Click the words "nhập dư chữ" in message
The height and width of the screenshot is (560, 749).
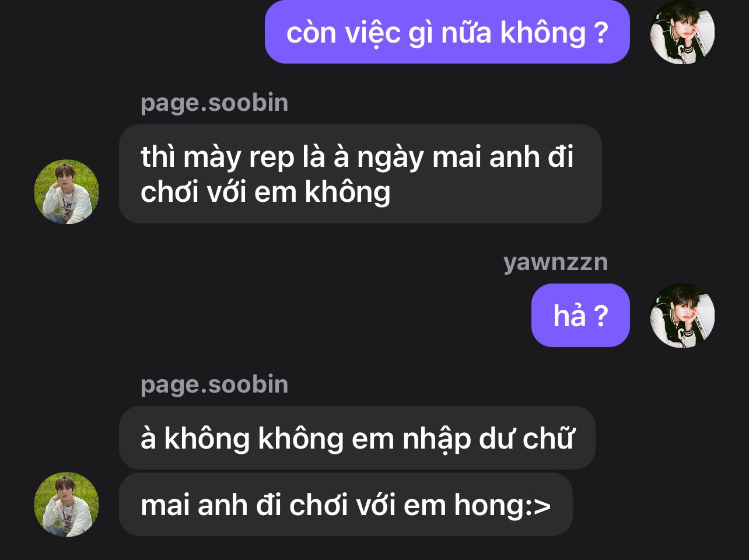(x=489, y=439)
